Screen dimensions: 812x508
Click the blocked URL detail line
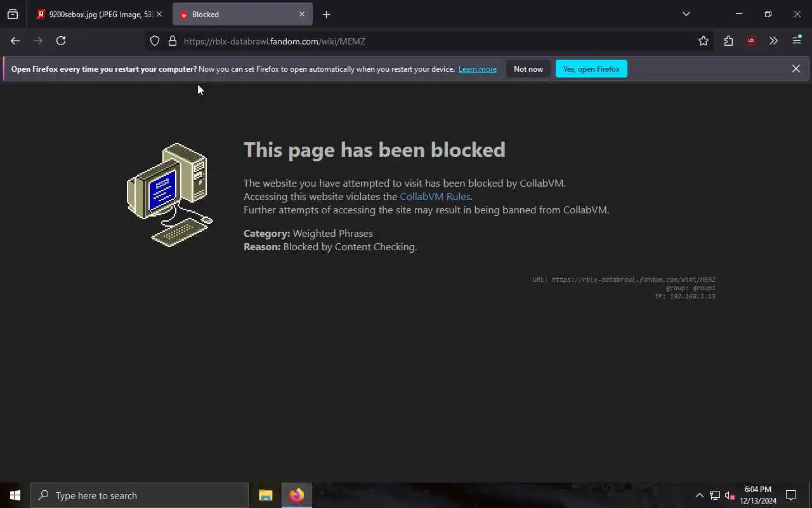click(x=624, y=280)
